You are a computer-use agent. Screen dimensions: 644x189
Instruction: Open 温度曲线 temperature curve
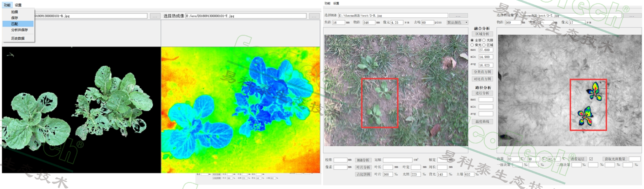pos(482,122)
